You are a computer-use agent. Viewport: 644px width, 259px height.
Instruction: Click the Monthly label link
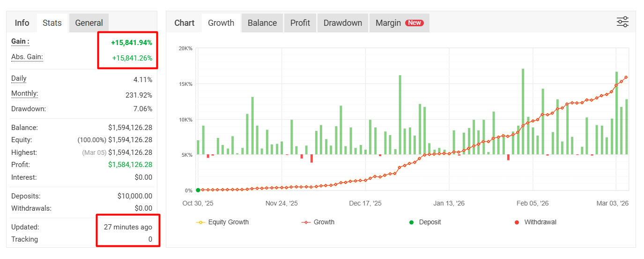click(24, 94)
